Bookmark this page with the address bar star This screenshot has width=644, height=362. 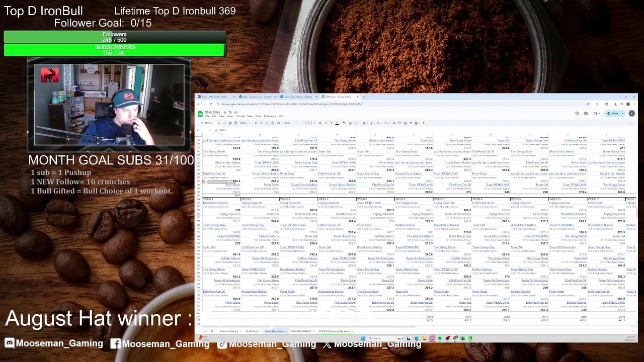pyautogui.click(x=588, y=104)
